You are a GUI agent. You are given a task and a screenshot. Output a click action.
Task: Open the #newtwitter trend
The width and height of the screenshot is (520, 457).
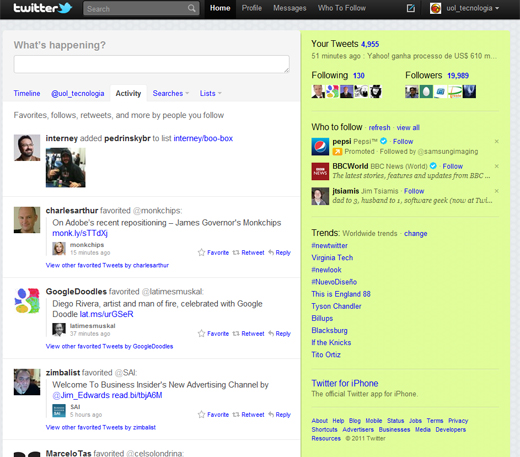[329, 246]
